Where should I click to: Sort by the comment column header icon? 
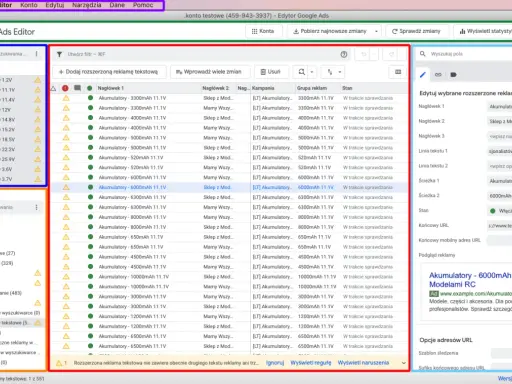[x=77, y=88]
